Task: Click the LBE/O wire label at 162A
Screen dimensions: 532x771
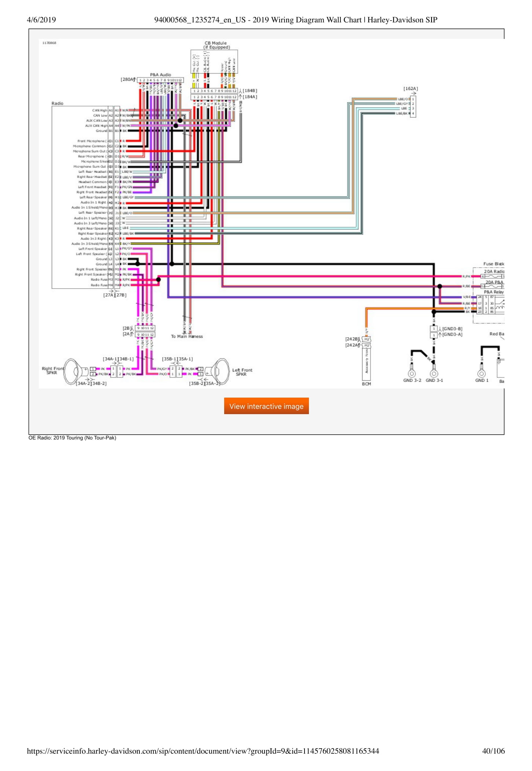Action: [x=403, y=99]
